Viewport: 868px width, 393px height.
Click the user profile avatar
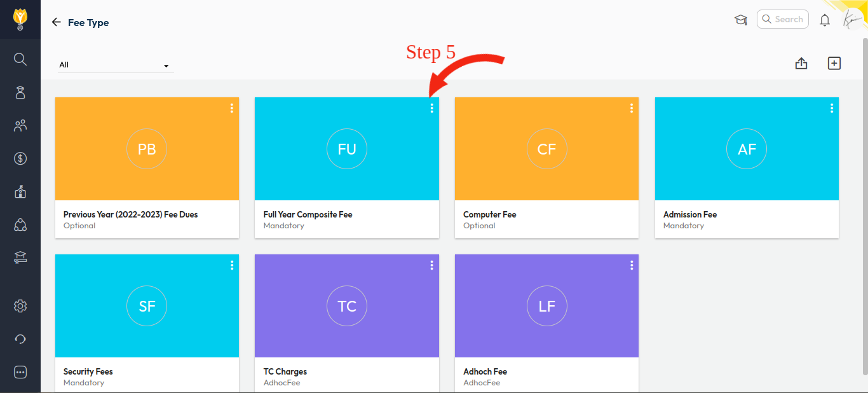(x=850, y=20)
